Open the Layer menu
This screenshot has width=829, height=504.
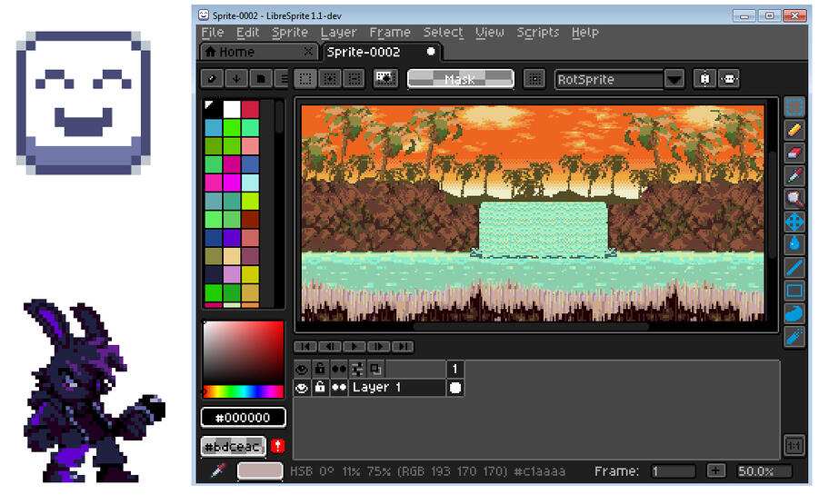(x=338, y=33)
